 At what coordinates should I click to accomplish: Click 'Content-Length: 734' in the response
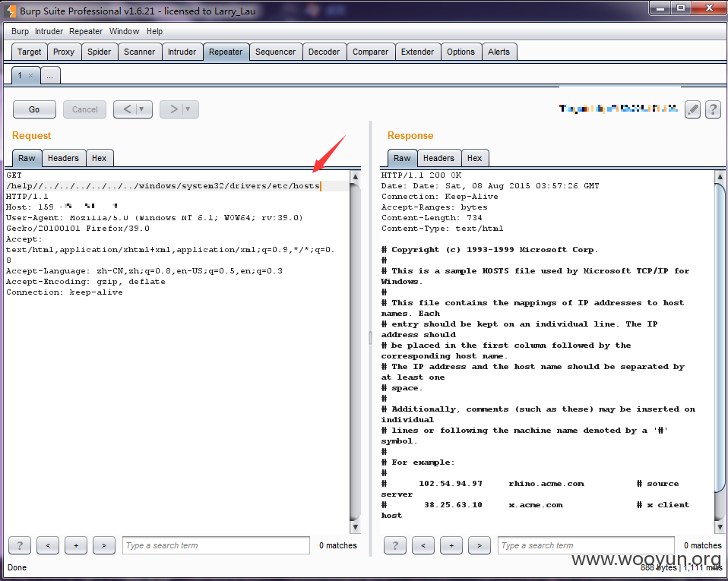(432, 218)
